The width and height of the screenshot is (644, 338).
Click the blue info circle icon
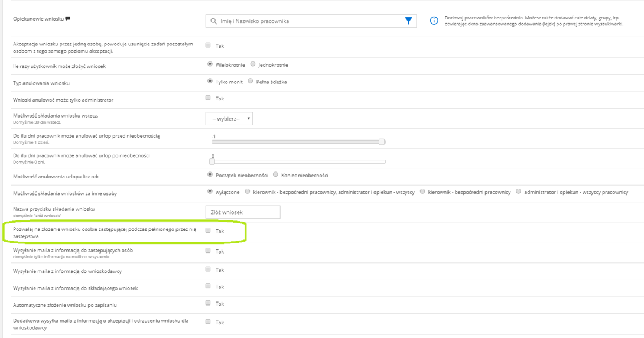point(434,21)
